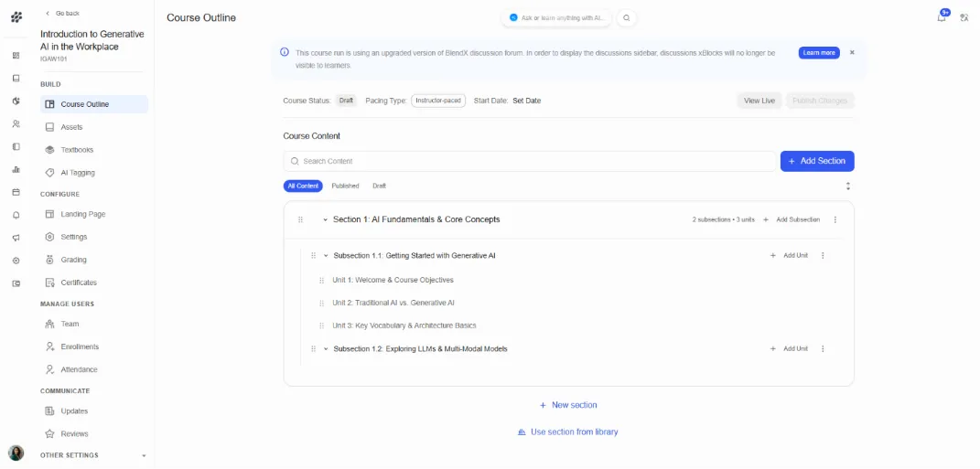Click the drag handle for Unit 1
This screenshot has width=980, height=469.
(321, 281)
